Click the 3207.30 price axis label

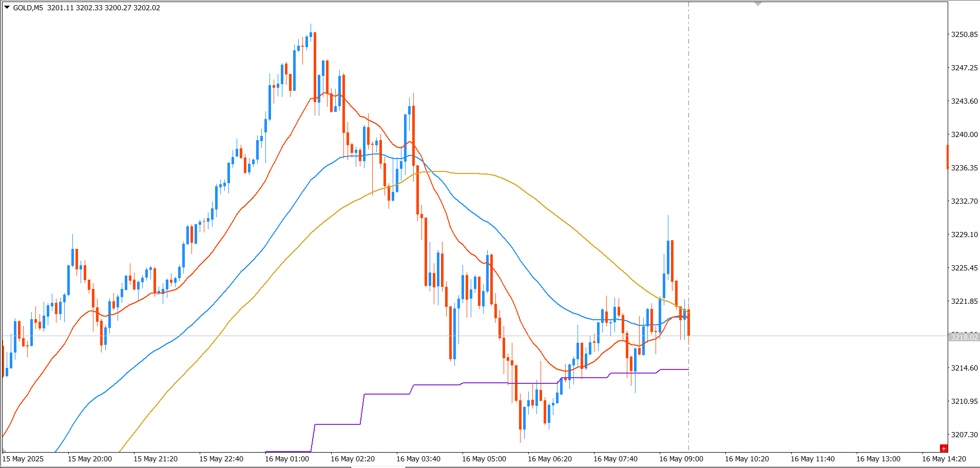click(965, 435)
